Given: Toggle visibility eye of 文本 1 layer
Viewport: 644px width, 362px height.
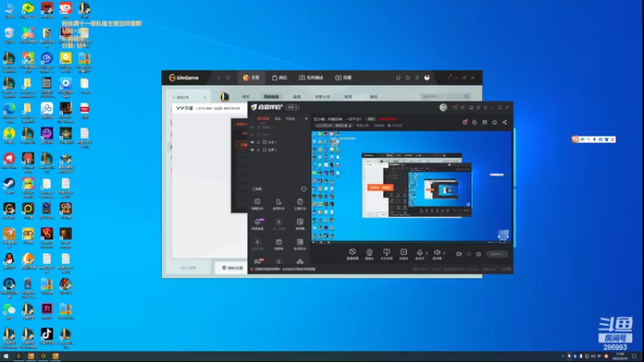Looking at the screenshot, I should click(253, 142).
